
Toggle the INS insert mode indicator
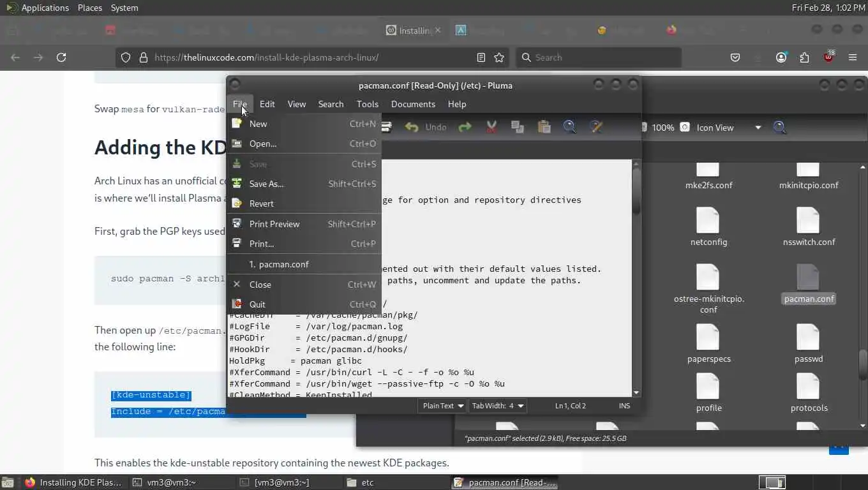(x=624, y=406)
